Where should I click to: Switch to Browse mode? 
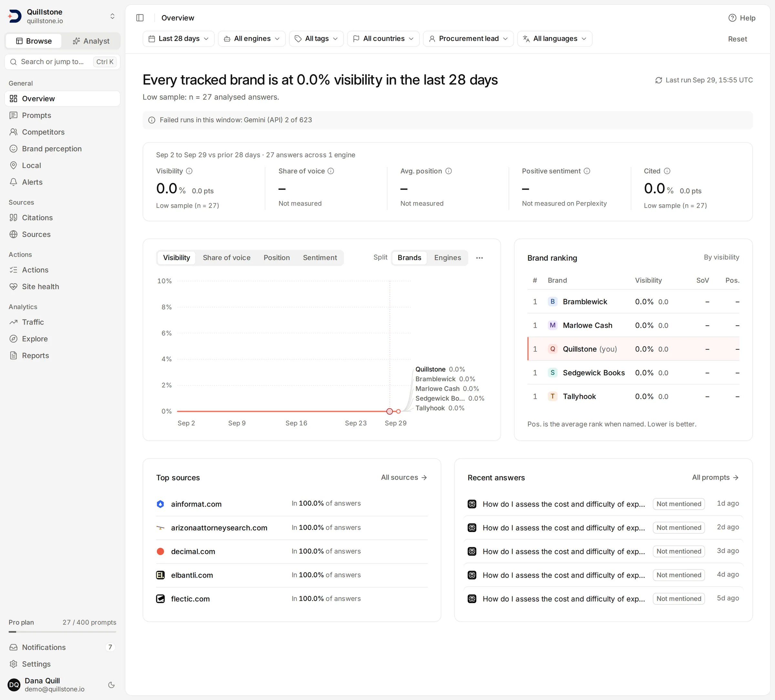tap(34, 41)
